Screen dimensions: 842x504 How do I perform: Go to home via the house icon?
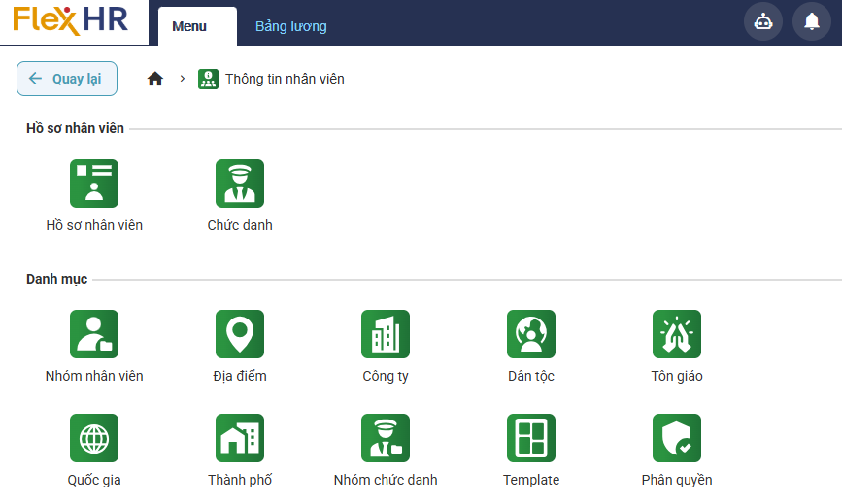coord(155,79)
